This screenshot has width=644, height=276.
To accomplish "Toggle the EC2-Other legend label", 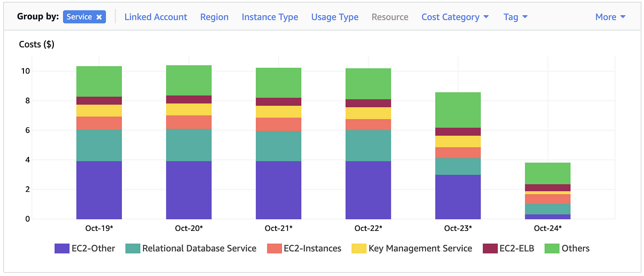I will pyautogui.click(x=93, y=248).
